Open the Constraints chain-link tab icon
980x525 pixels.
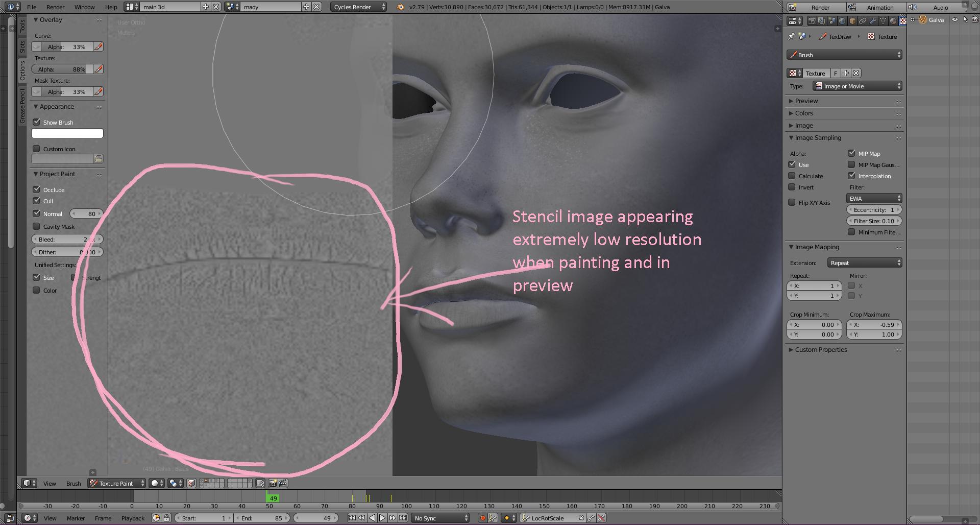click(x=863, y=20)
